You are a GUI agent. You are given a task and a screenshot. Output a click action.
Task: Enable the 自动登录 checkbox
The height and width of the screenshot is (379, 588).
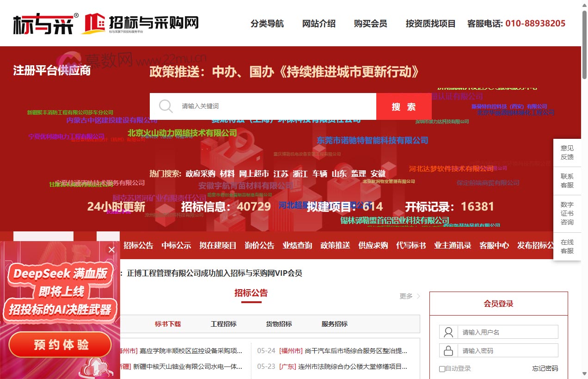coord(442,368)
